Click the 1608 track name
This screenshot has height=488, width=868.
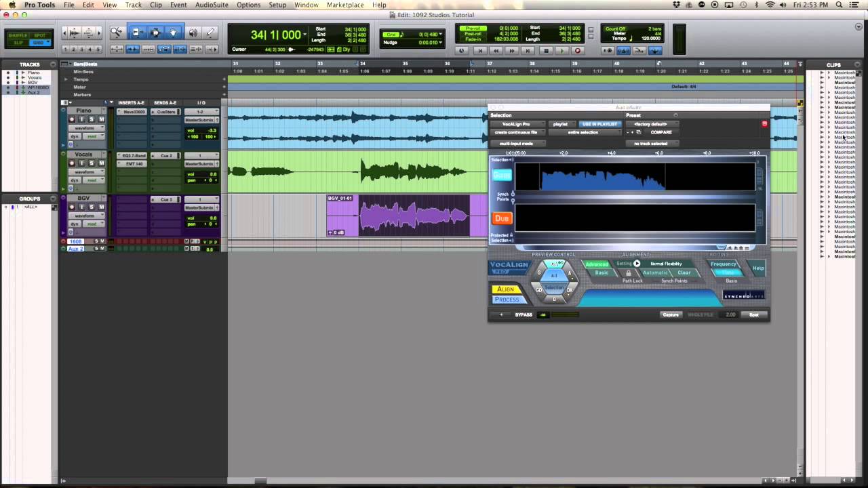[76, 241]
